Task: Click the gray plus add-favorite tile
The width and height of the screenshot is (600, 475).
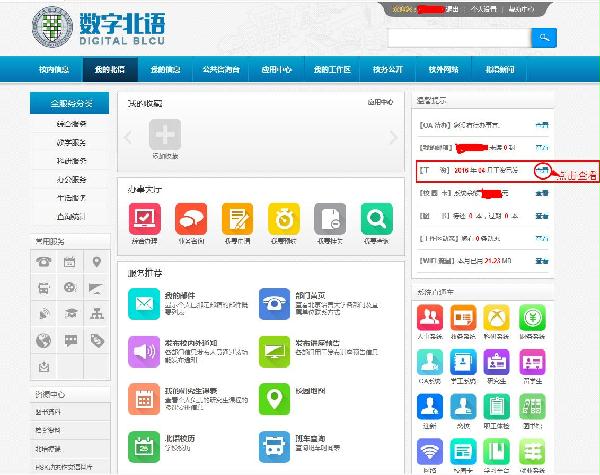Action: [x=165, y=135]
